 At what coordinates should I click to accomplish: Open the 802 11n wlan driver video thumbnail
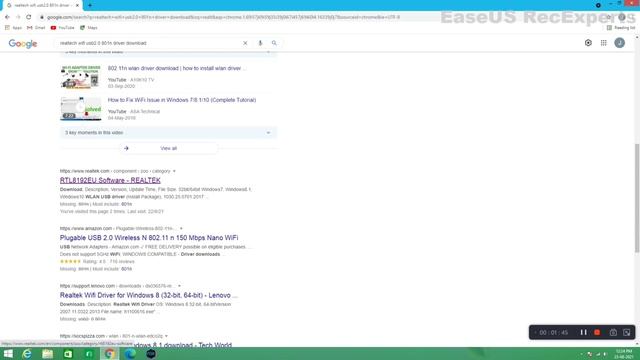[81, 77]
